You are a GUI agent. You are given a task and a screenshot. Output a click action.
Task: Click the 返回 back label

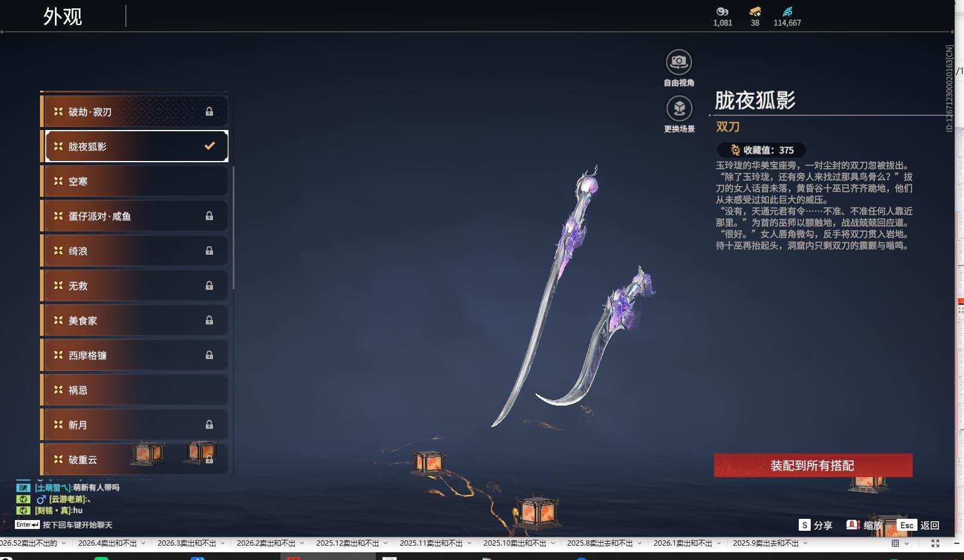pyautogui.click(x=930, y=525)
